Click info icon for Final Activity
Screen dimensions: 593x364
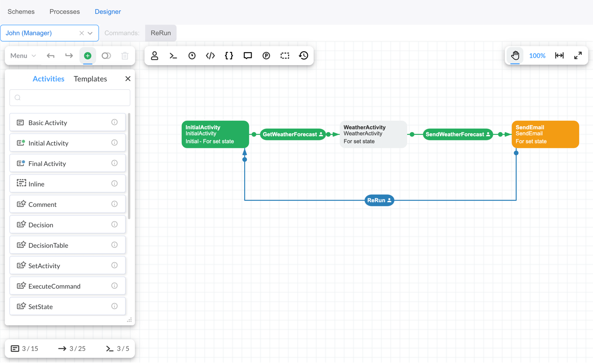click(114, 163)
